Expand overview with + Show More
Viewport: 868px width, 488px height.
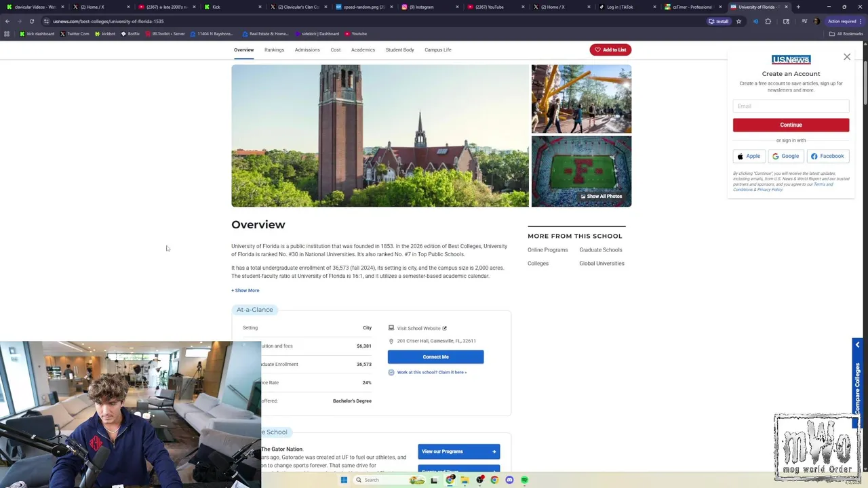tap(245, 290)
